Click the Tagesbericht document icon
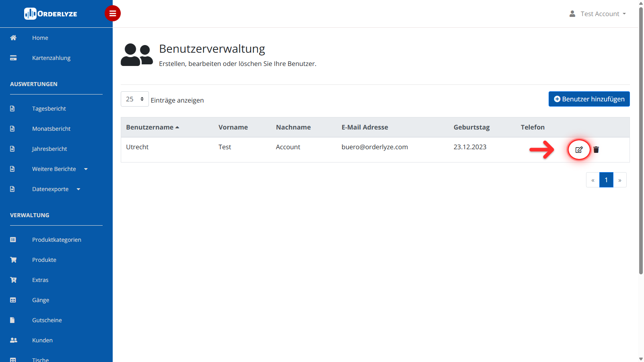Screen dimensions: 644x362 tap(12, 109)
